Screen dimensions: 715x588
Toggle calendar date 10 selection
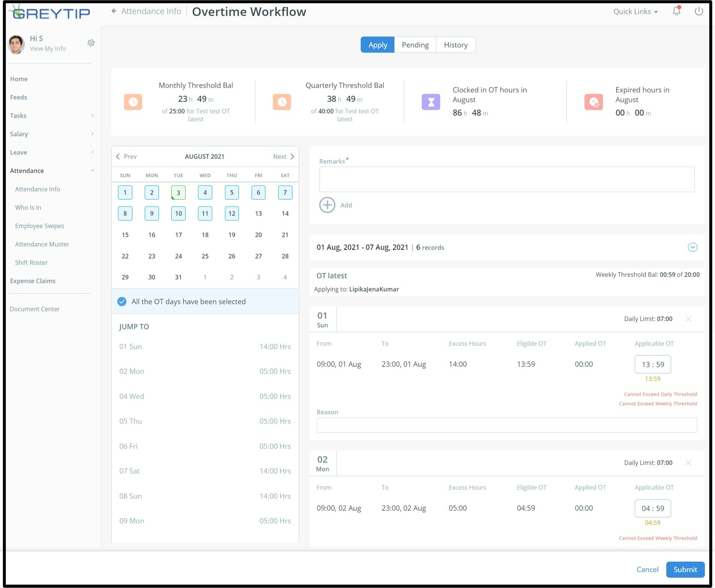click(178, 213)
